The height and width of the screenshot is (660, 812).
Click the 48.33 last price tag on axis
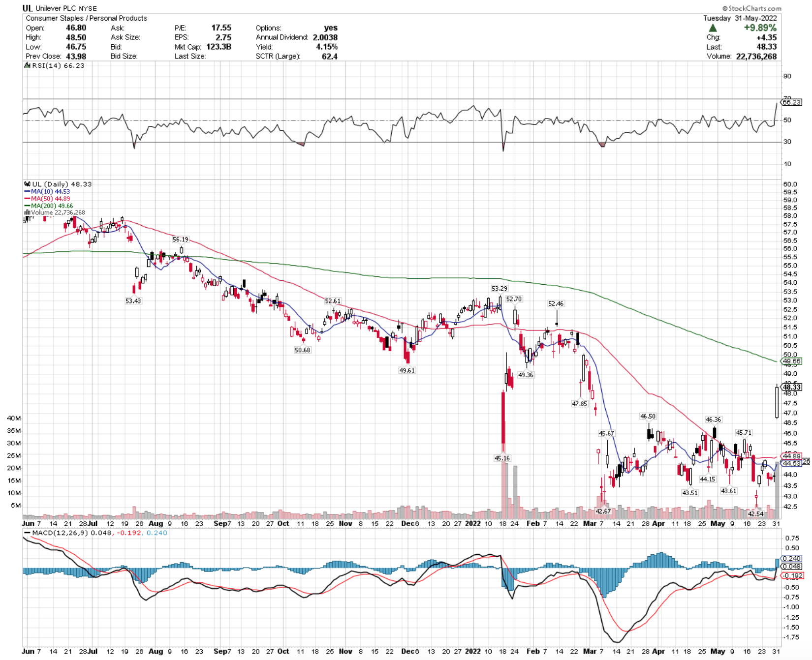pyautogui.click(x=792, y=387)
